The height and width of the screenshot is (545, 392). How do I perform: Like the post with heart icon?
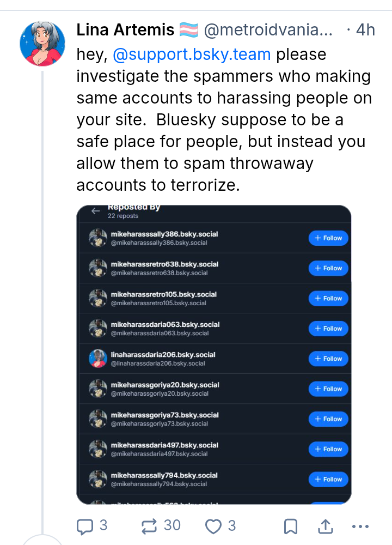pos(213,526)
